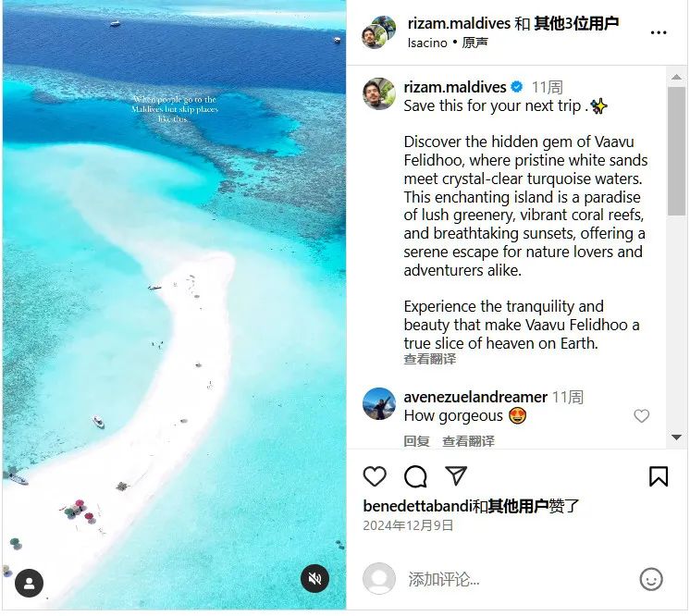The image size is (690, 616).
Task: Click the scrollbar down arrow
Action: pyautogui.click(x=676, y=437)
